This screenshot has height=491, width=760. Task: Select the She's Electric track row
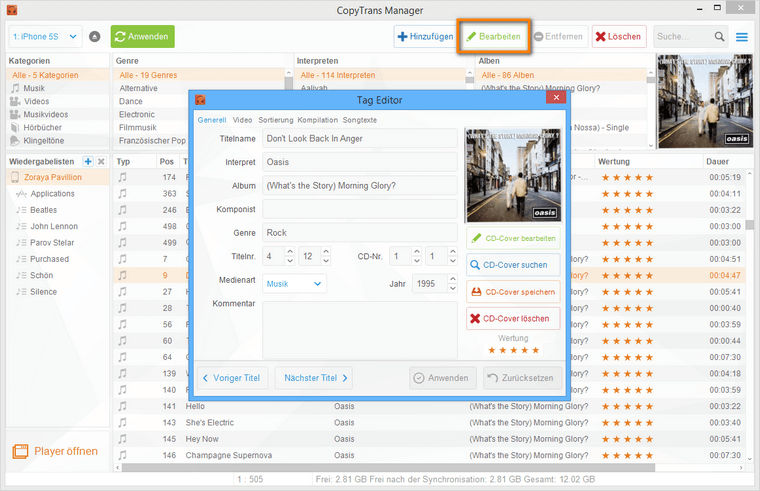point(429,423)
